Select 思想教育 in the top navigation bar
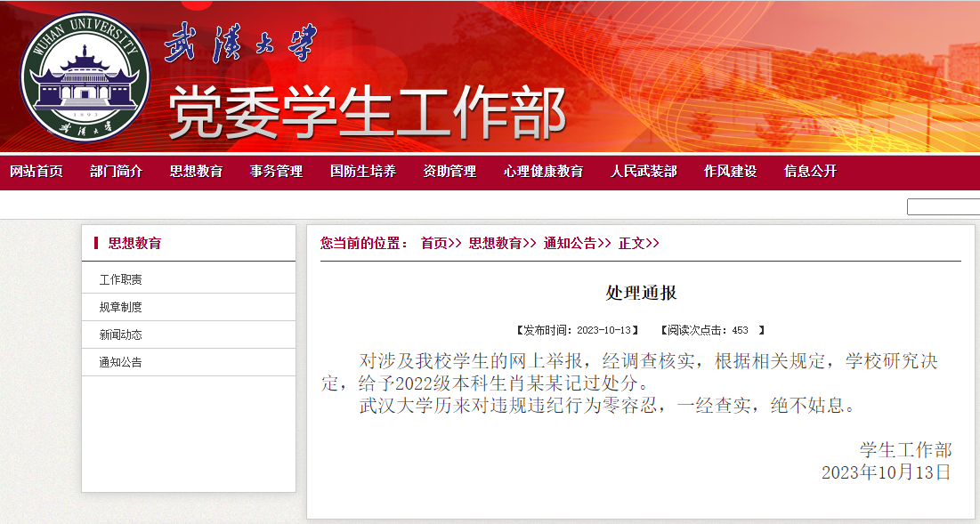The image size is (980, 524). point(196,171)
